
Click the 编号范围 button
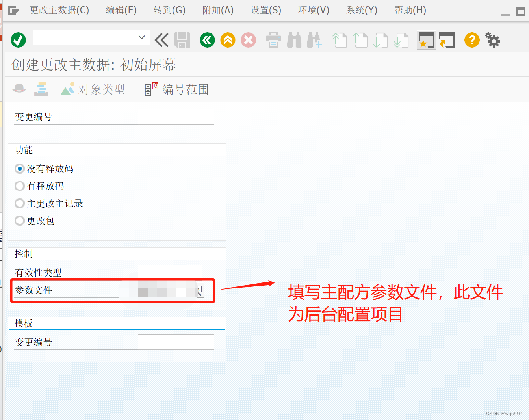(176, 89)
